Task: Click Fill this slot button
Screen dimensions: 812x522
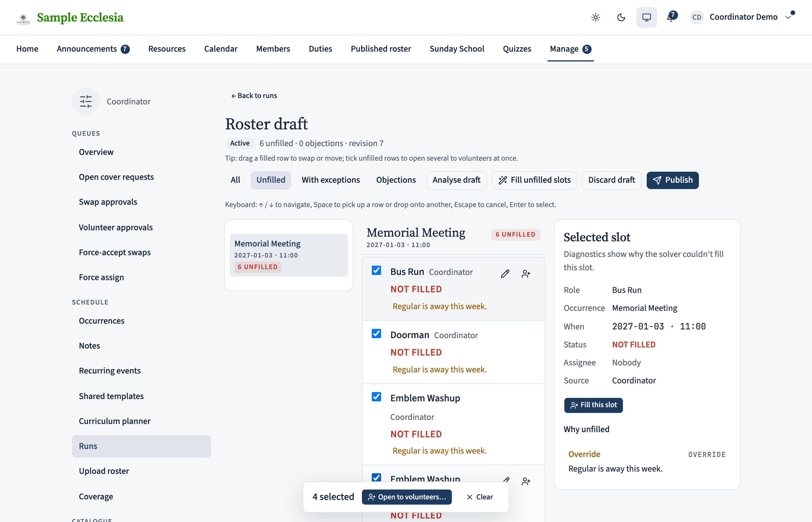Action: 593,405
